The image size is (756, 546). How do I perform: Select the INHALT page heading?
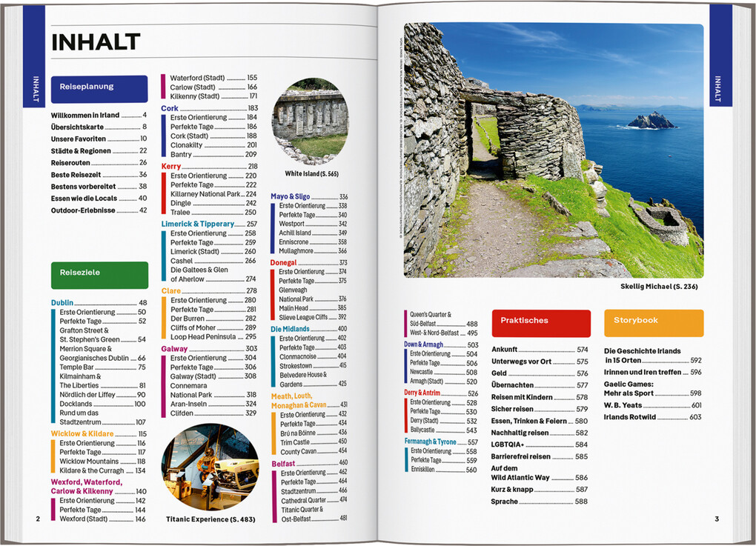pyautogui.click(x=96, y=42)
